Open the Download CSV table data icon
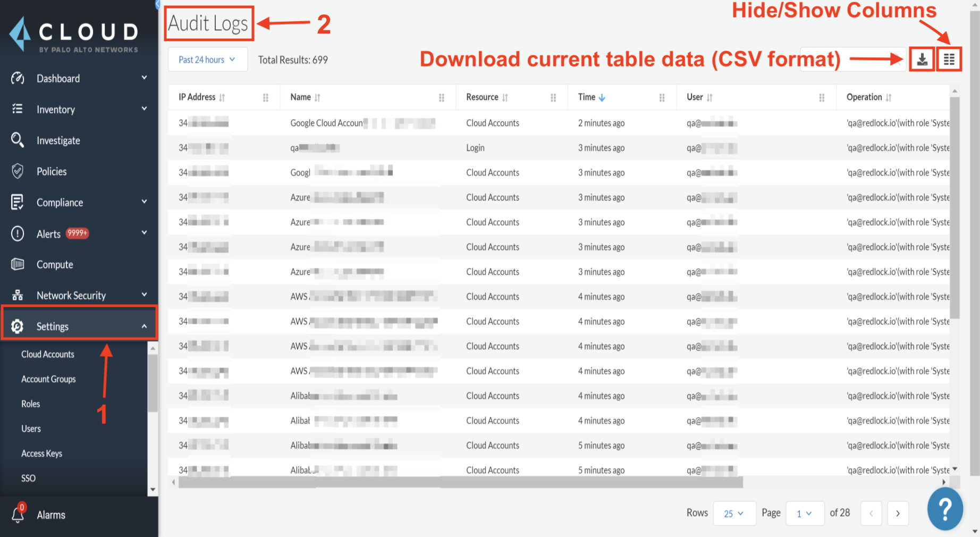The width and height of the screenshot is (980, 537). tap(922, 59)
